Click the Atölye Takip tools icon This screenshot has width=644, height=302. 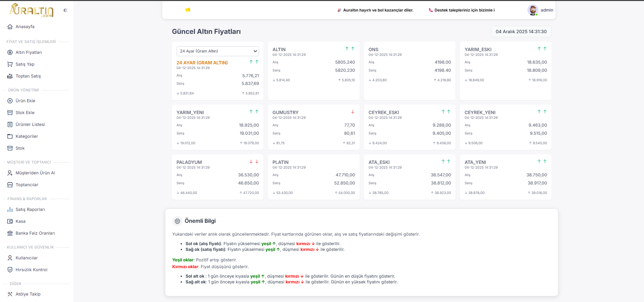point(10,294)
